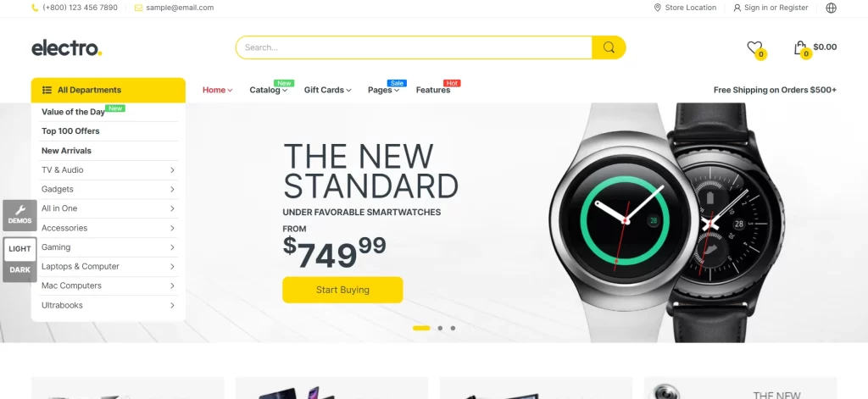
Task: Open the Features menu item
Action: [x=433, y=90]
